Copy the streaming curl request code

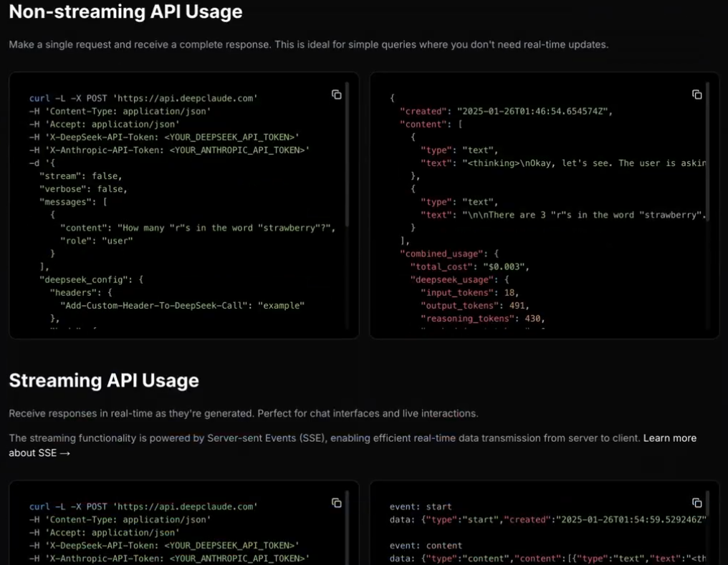(337, 503)
